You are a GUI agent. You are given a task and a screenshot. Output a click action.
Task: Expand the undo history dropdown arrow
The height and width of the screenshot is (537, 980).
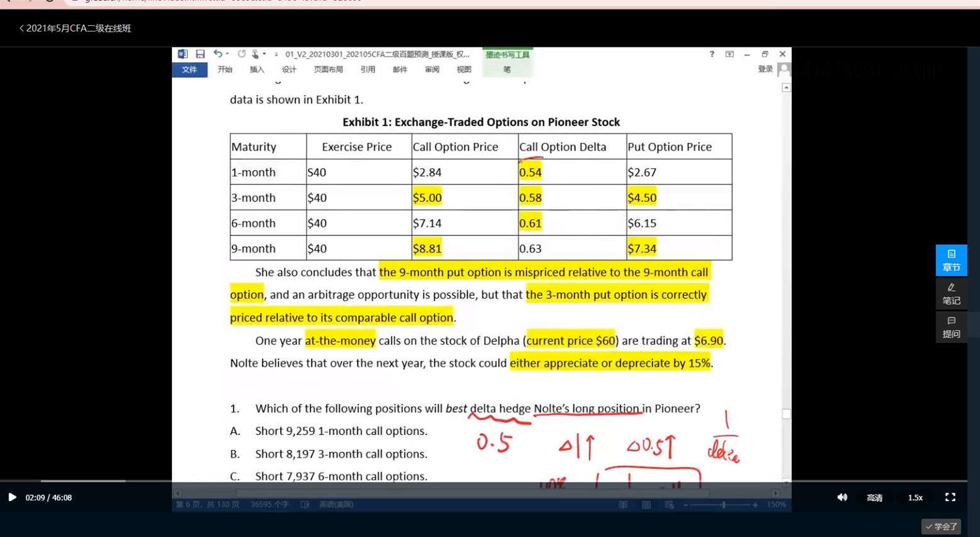227,54
